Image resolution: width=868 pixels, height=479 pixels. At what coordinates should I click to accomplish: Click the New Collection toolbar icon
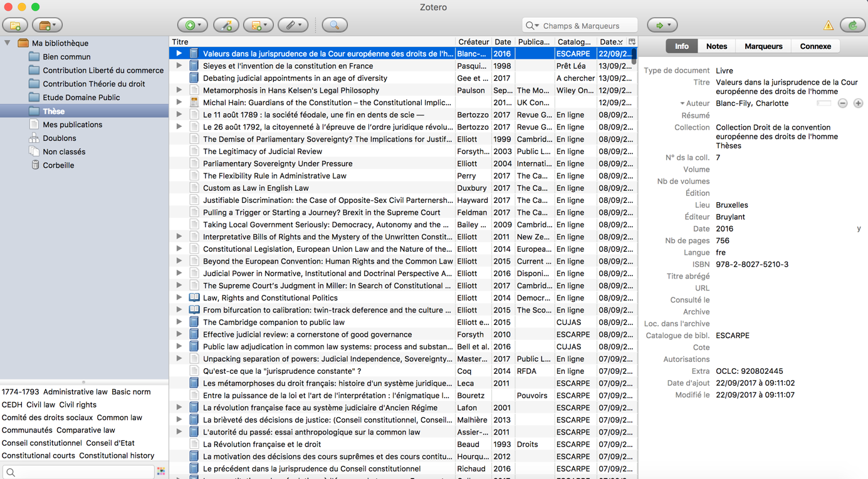(15, 26)
